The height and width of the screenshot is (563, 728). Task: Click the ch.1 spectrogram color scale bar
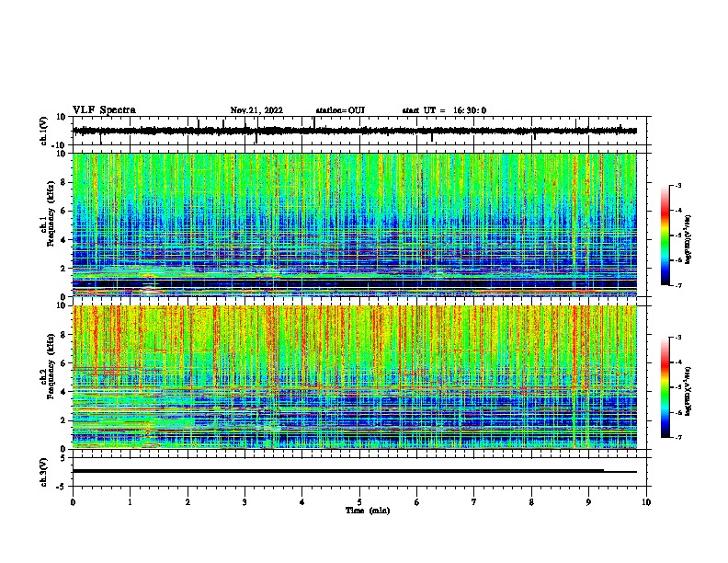click(665, 236)
